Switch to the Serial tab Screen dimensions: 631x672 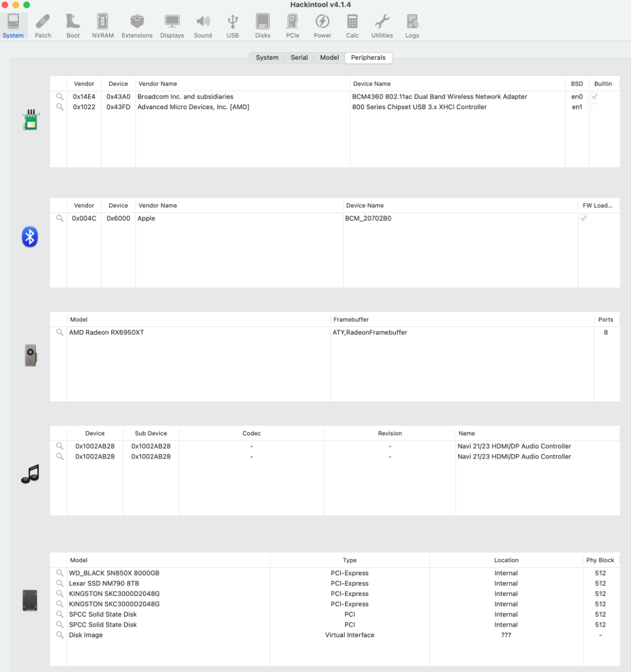tap(299, 58)
